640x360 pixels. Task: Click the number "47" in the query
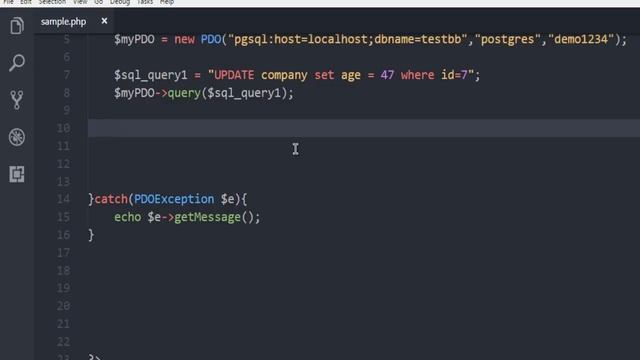[387, 76]
